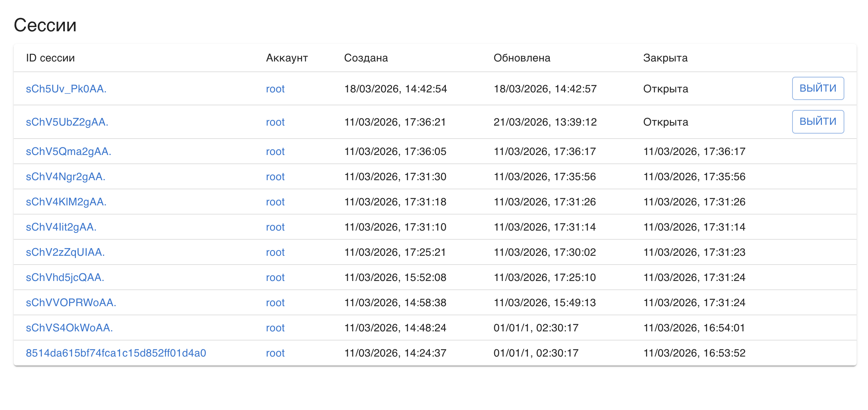Screen dimensions: 868x410
Task: Open session sChVVOPRWoAA details
Action: pos(71,302)
